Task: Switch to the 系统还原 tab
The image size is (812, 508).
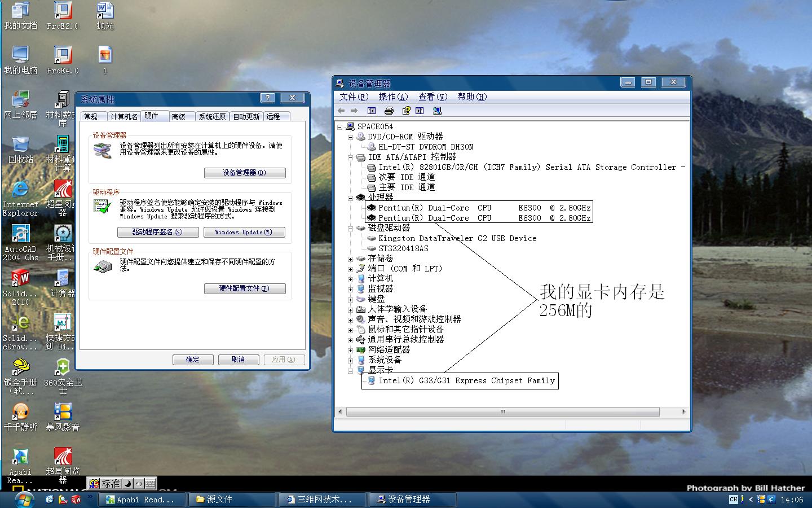Action: (x=212, y=117)
